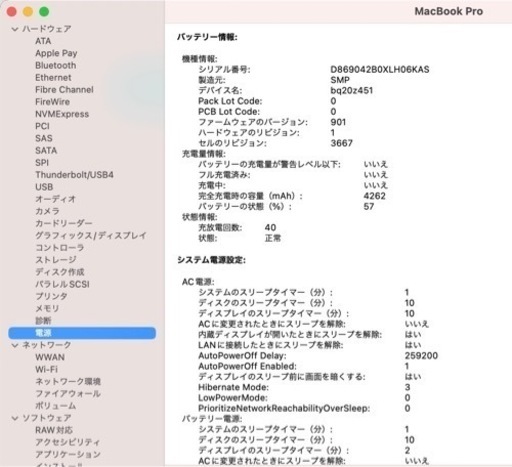Select ファイアウォール item
512x467 pixels.
tap(68, 394)
